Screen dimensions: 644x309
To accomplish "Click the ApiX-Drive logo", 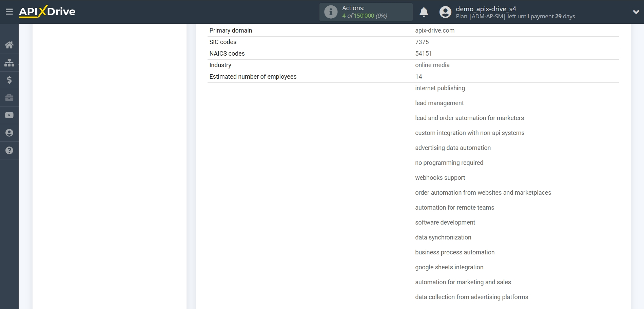I will [x=47, y=11].
